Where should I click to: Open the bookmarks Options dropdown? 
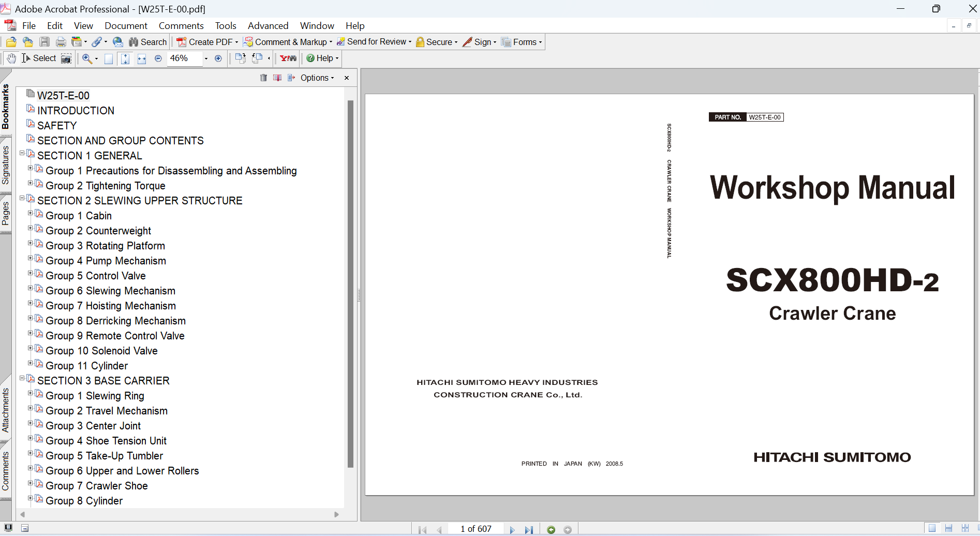point(317,78)
